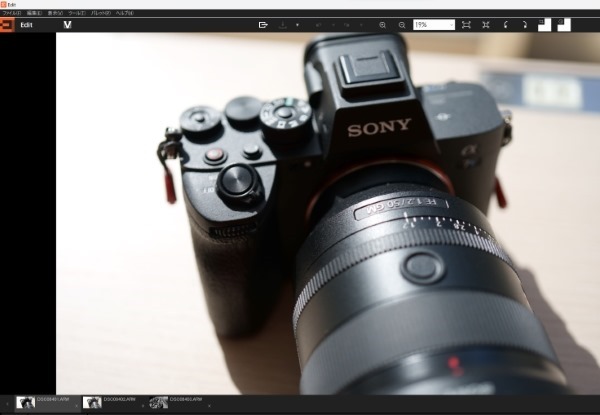Viewport: 600px width, 415px height.
Task: Open the ヘルプ (Help) menu
Action: [125, 13]
